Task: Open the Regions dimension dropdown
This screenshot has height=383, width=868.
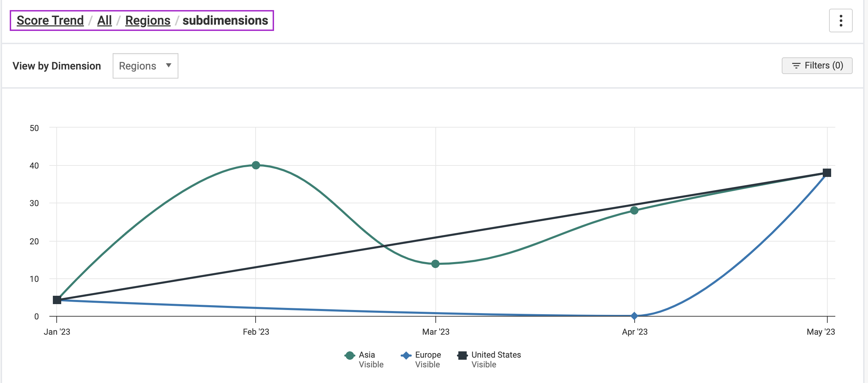Action: coord(145,66)
